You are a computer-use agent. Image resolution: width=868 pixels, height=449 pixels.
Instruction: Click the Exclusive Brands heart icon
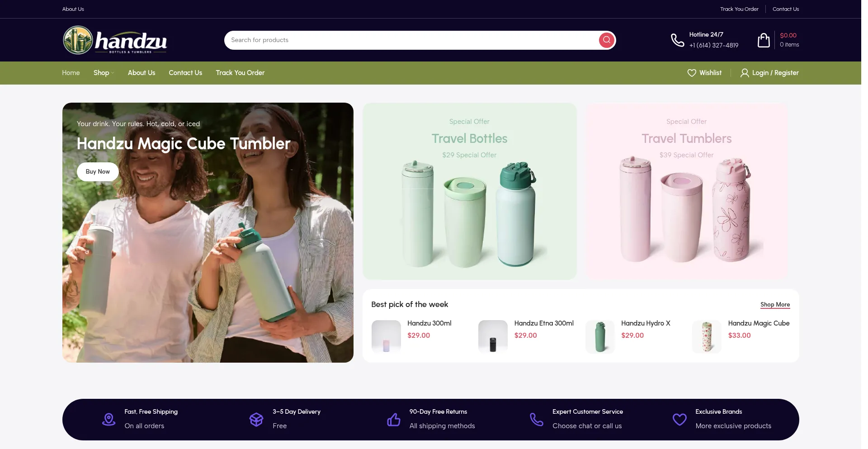point(679,419)
